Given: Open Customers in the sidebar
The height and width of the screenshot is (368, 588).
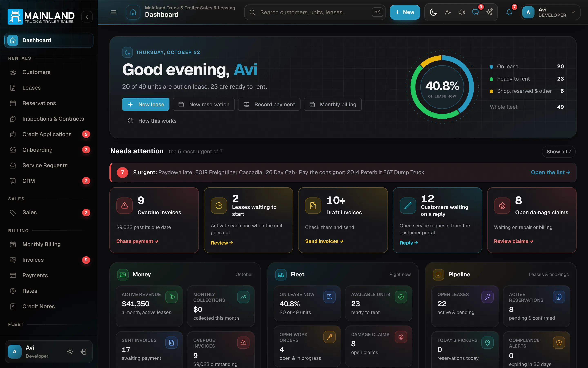Looking at the screenshot, I should (x=49, y=72).
